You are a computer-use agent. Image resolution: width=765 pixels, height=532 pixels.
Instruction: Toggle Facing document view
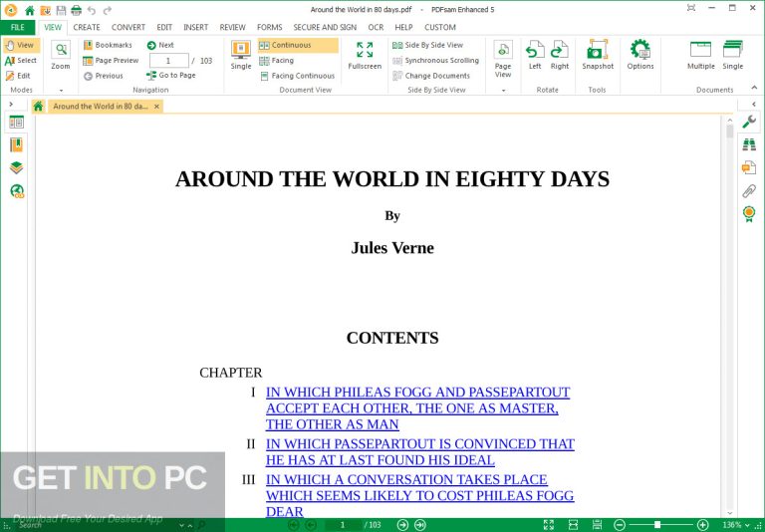coord(277,61)
